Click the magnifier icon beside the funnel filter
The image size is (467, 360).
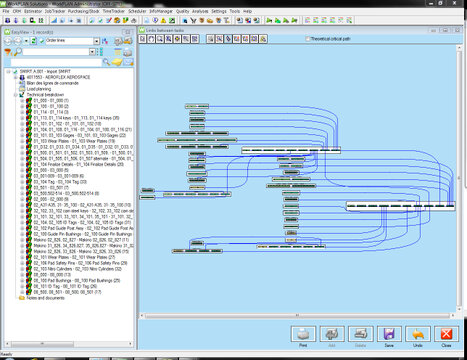click(x=18, y=52)
